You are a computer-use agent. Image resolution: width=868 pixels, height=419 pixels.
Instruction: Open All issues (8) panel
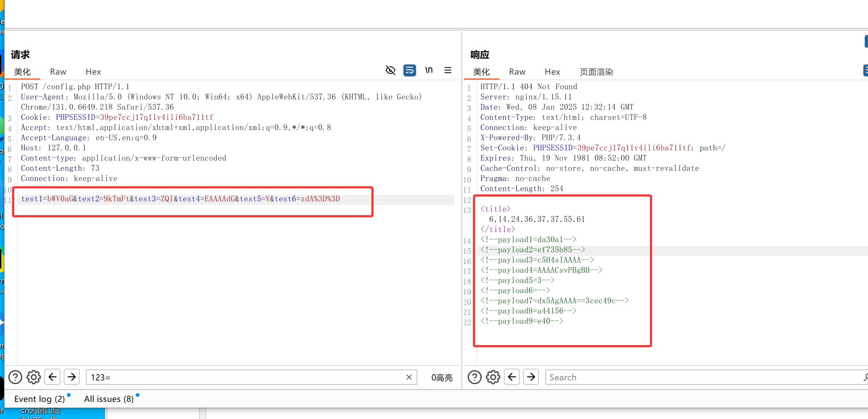pyautogui.click(x=109, y=399)
